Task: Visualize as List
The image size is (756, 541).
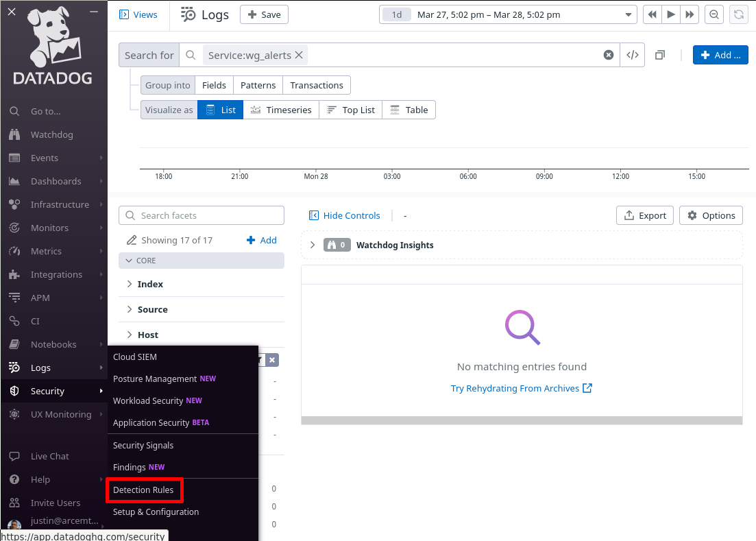Action: pyautogui.click(x=220, y=110)
